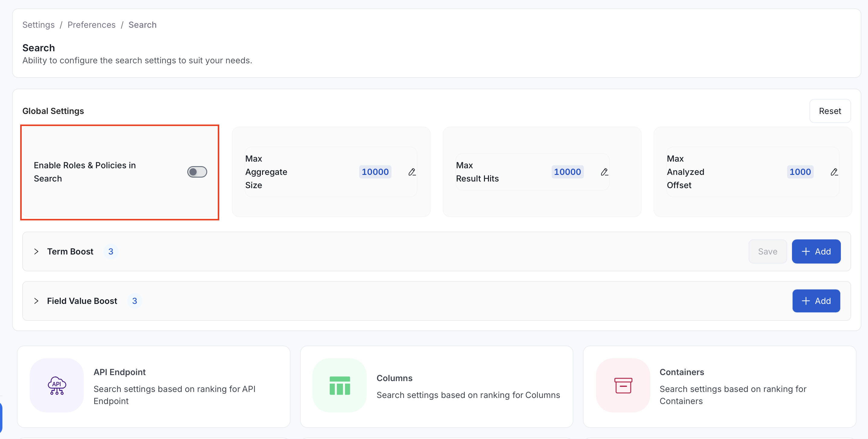Click 'Ability to configure the search settings' subtitle
The image size is (868, 439).
click(137, 60)
